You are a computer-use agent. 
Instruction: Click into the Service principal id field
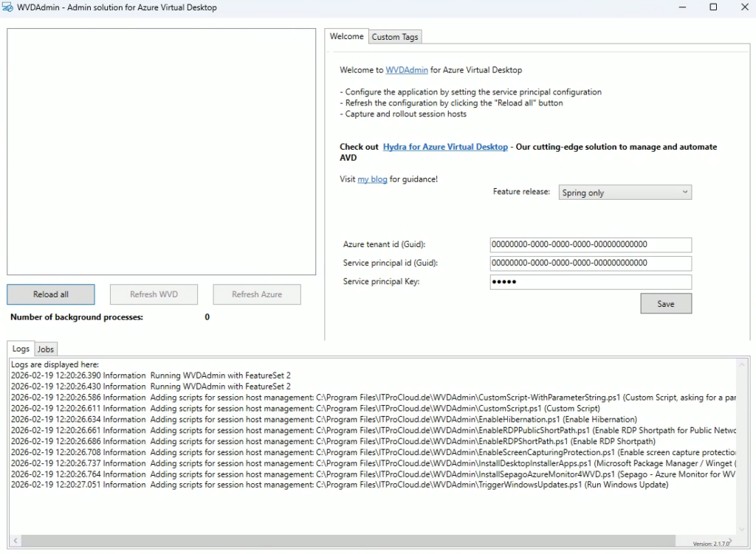point(590,263)
